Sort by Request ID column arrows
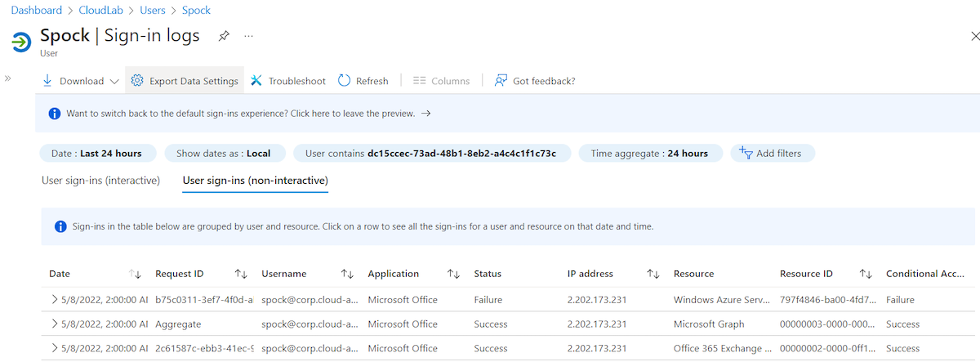Screen dimensions: 980x362 tap(241, 274)
